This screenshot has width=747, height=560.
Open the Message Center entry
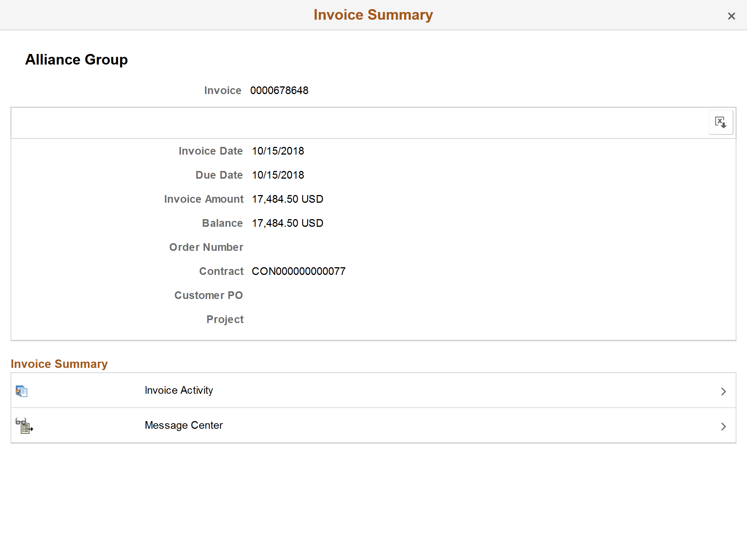(x=184, y=425)
